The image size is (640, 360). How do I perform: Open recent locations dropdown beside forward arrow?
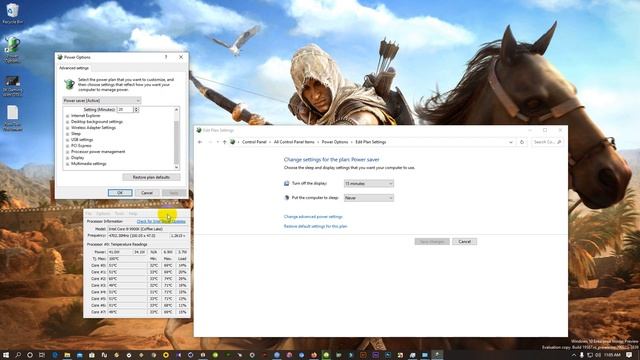(218, 142)
